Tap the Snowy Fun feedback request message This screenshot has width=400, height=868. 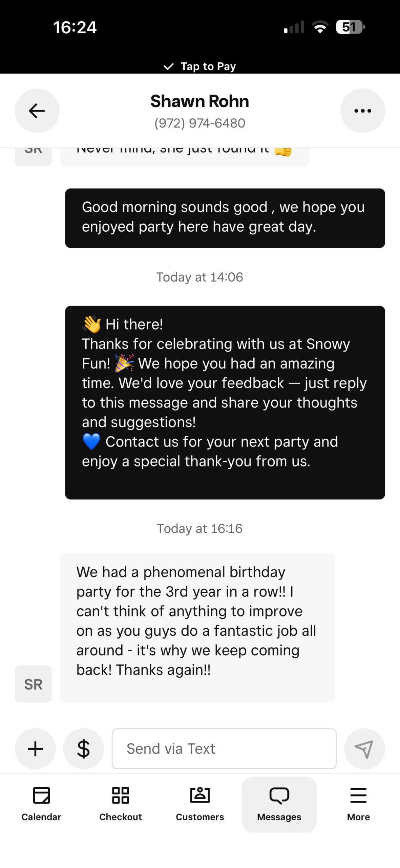225,402
